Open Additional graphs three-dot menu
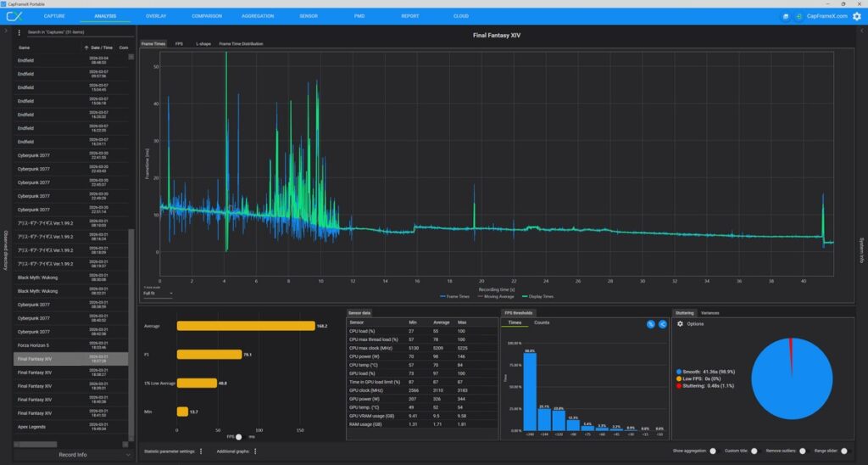The width and height of the screenshot is (868, 465). [x=255, y=451]
